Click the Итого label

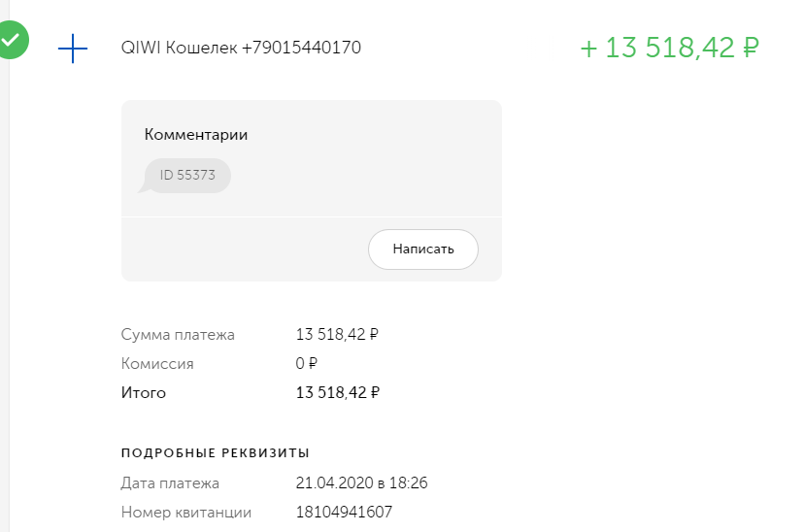click(144, 393)
